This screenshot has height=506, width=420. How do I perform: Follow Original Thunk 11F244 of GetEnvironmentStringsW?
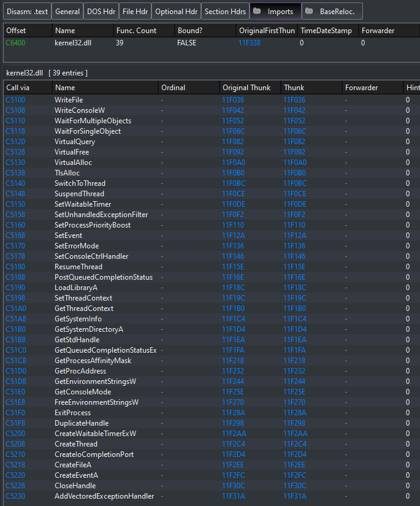233,381
